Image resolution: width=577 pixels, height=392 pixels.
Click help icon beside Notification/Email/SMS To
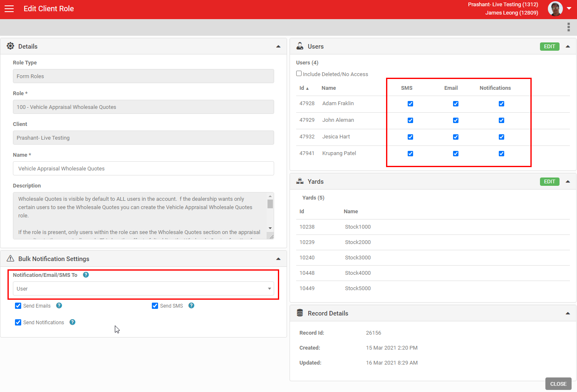pyautogui.click(x=86, y=275)
